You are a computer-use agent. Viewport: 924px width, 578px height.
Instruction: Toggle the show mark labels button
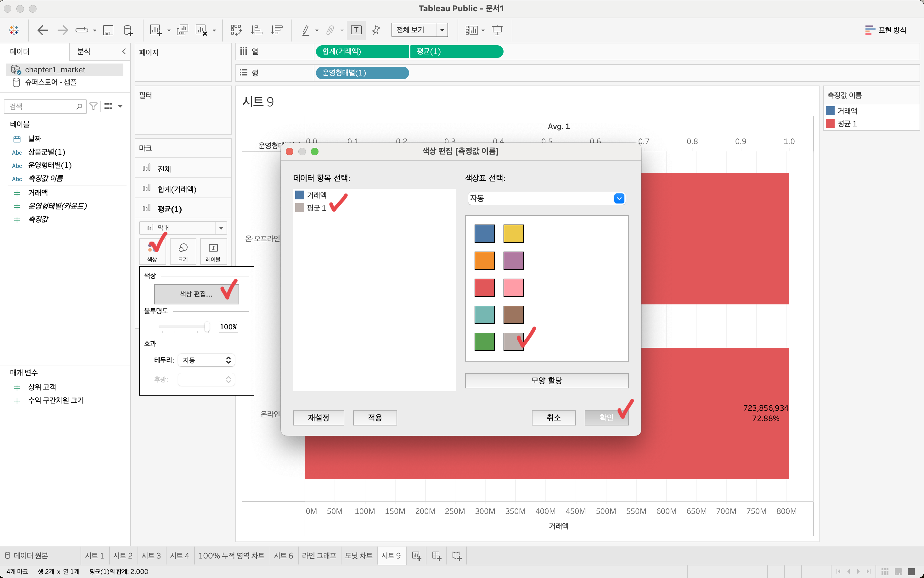point(356,30)
